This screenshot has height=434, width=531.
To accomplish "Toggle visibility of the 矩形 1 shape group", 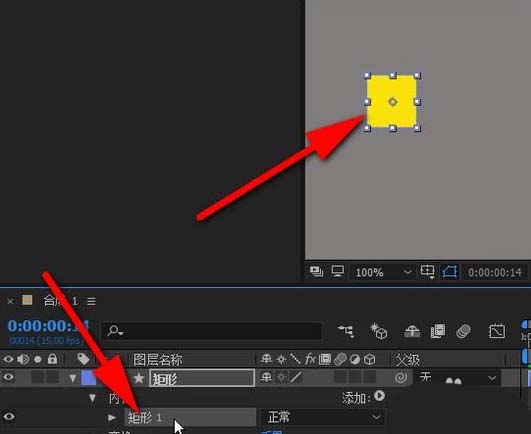I will click(8, 416).
